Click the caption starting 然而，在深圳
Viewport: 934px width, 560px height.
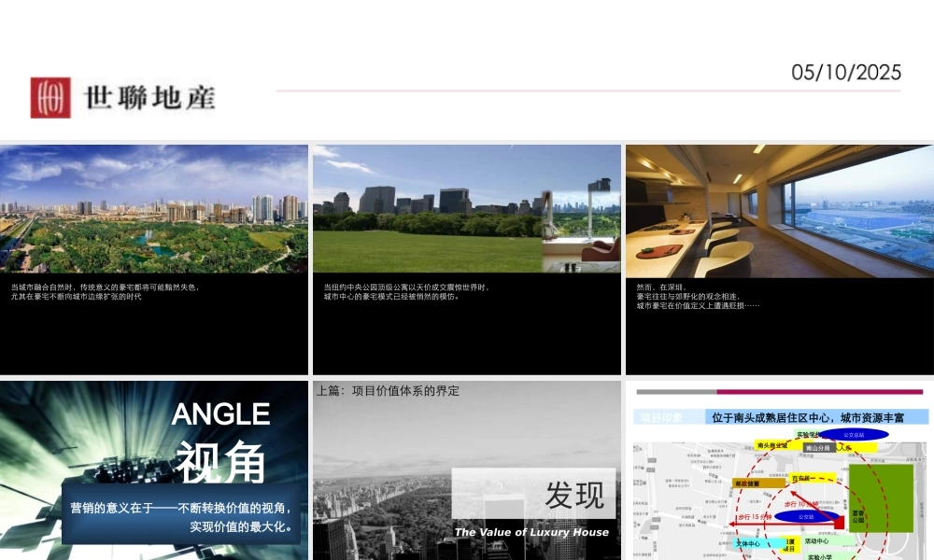pyautogui.click(x=698, y=297)
